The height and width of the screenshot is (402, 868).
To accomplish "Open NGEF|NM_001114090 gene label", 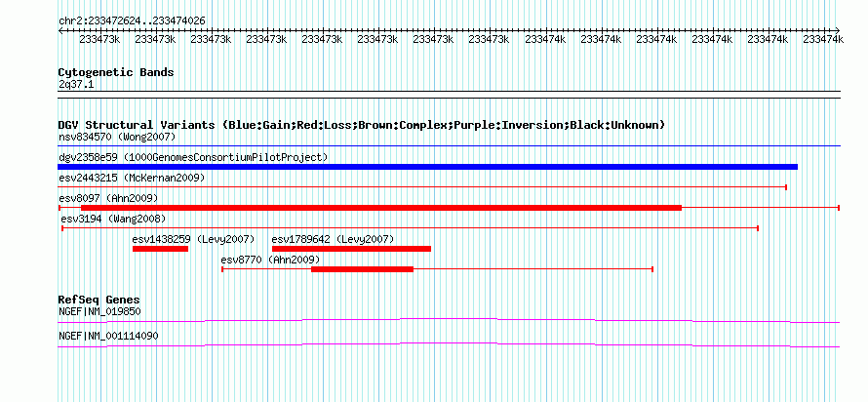I will 109,336.
